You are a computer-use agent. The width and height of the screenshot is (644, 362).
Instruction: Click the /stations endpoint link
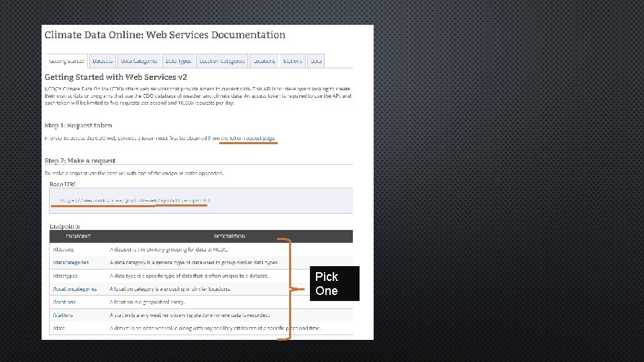[63, 315]
